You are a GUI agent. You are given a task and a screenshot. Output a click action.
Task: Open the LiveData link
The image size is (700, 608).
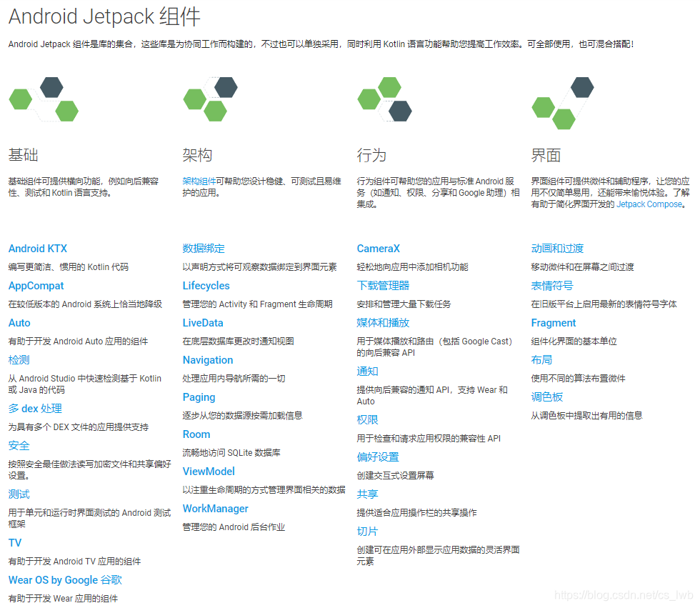(x=203, y=323)
